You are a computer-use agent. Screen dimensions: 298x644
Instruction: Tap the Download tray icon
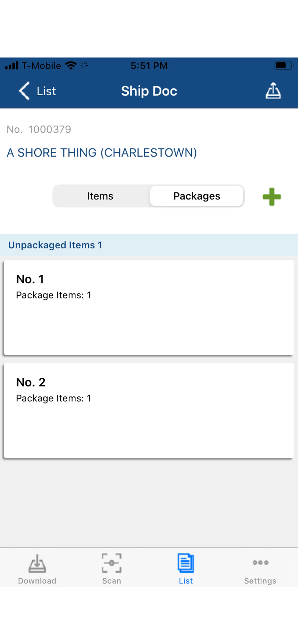(x=37, y=563)
